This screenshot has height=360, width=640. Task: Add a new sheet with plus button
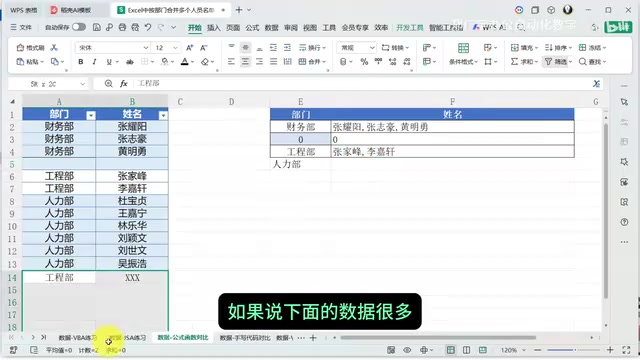pos(313,338)
